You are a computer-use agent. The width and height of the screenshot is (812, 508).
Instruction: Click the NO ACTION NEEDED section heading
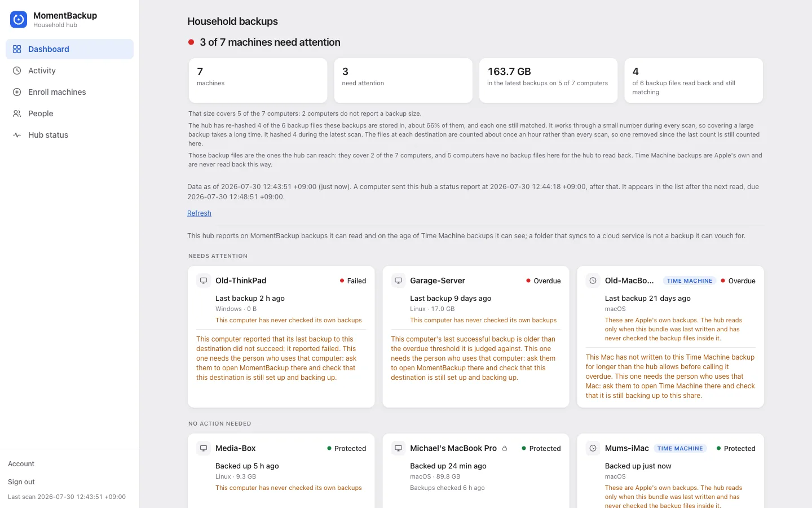(219, 423)
